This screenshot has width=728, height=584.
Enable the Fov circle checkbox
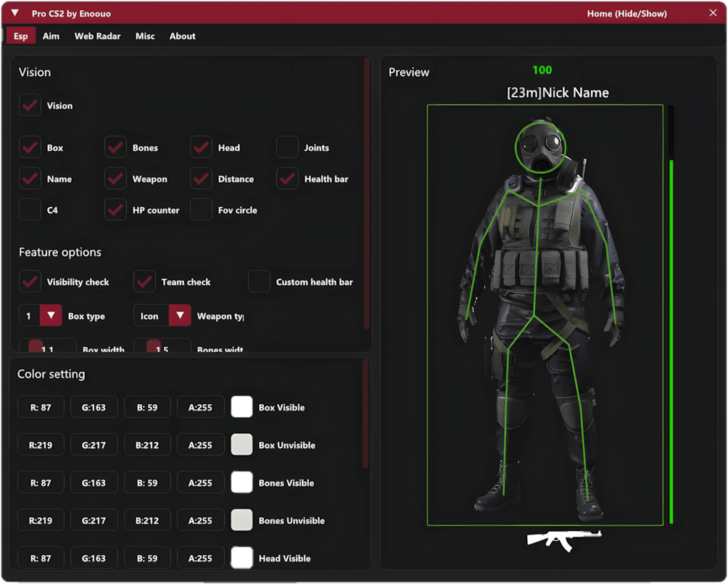[201, 210]
